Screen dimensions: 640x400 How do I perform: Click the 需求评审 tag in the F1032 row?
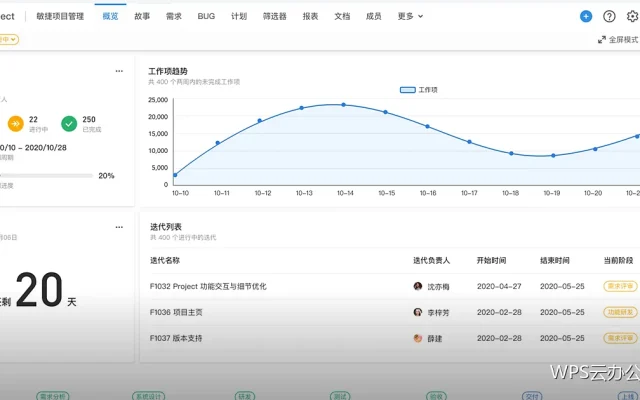(x=620, y=286)
